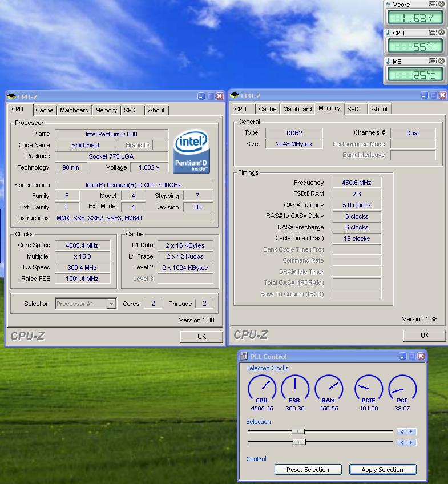This screenshot has height=484, width=448.
Task: Click the FSB:DRAM ratio value '2:3'
Action: click(357, 194)
